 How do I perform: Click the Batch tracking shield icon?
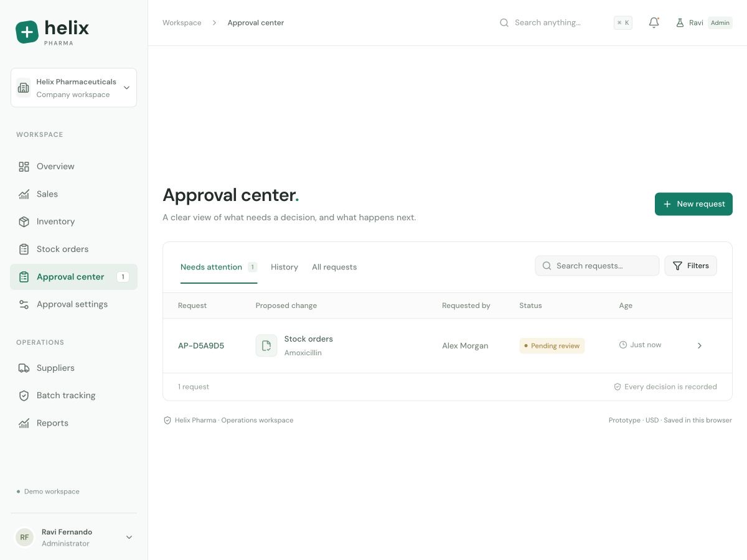coord(24,395)
